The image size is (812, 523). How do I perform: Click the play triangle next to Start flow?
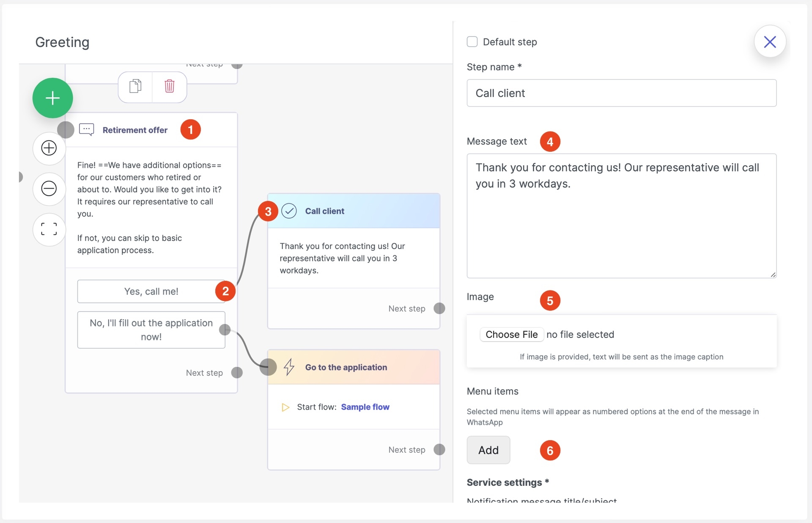pyautogui.click(x=285, y=407)
